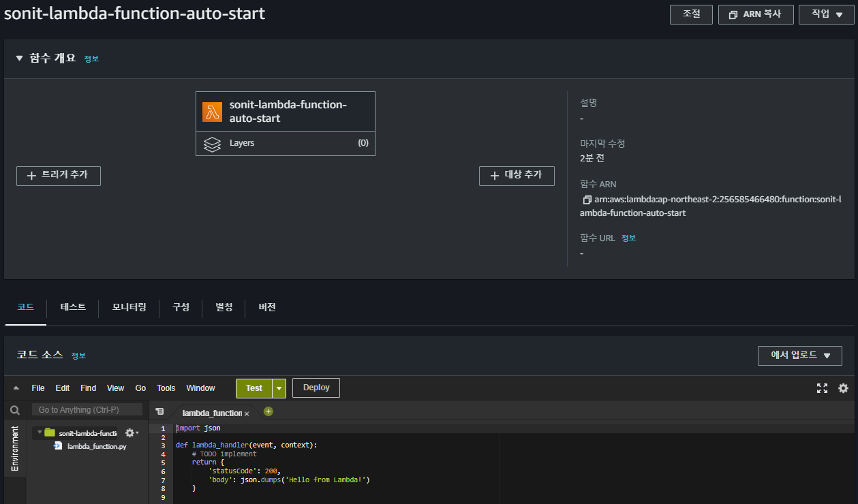Viewport: 858px width, 504px height.
Task: Open the Find menu in editor
Action: [x=89, y=388]
